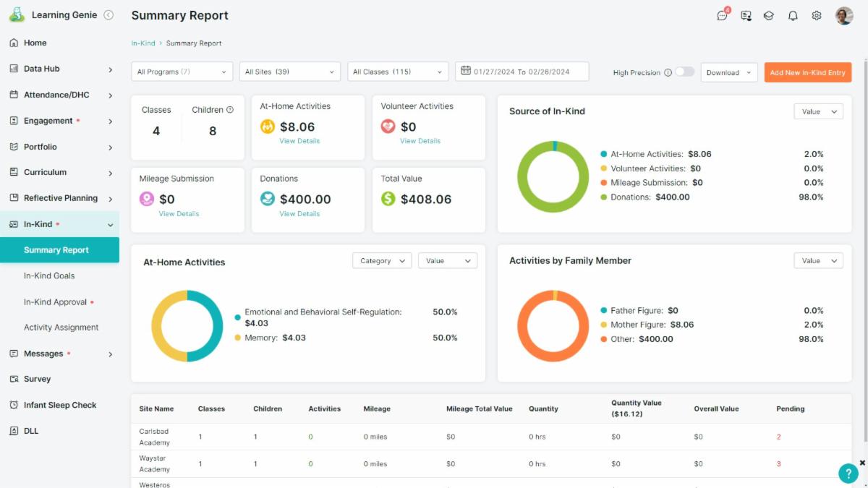868x488 pixels.
Task: Open the Category dropdown in At-Home Activities
Action: pos(382,261)
